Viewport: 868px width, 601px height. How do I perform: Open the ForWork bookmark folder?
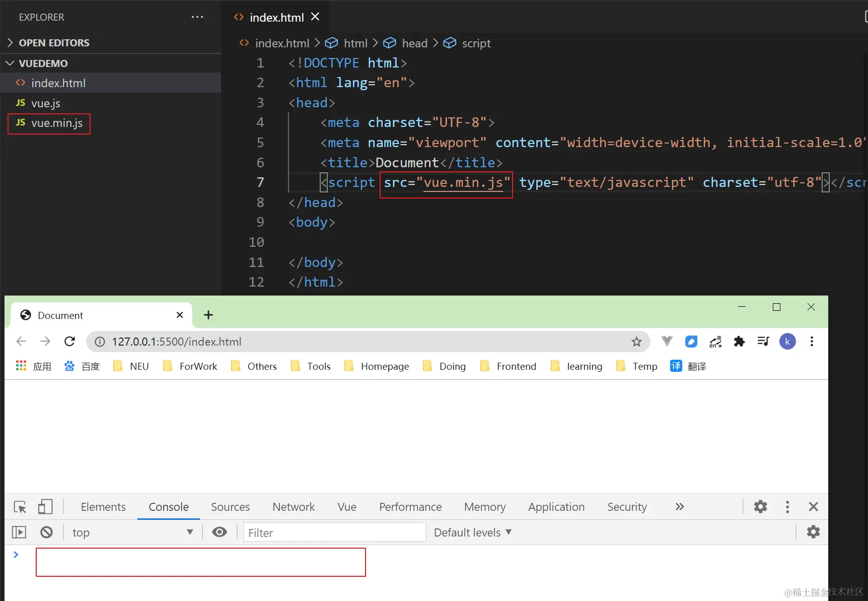190,366
